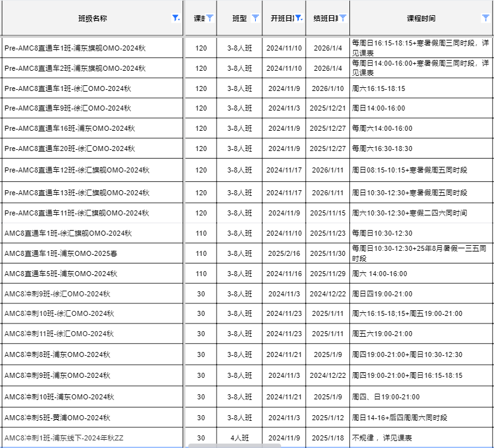The image size is (494, 448).
Task: Select cell AMC8冲刺10班-浦东OMO-2024秋
Action: pos(92,397)
